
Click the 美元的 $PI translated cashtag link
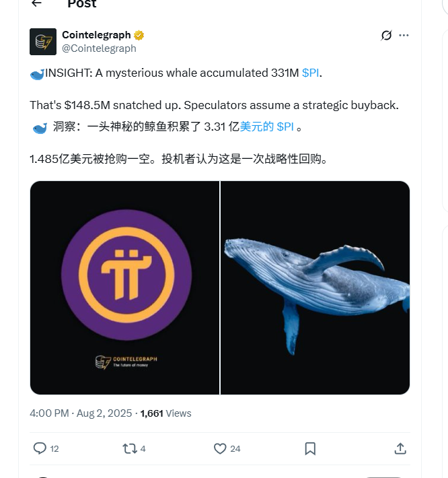coord(267,127)
